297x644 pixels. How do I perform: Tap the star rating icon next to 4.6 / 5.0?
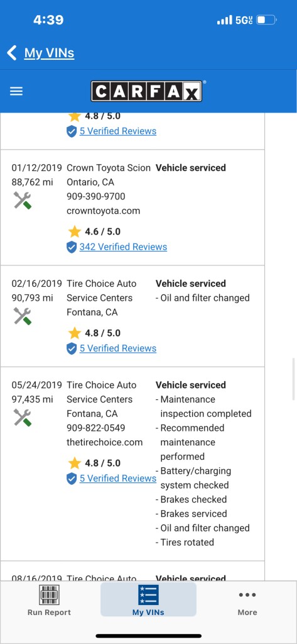tap(74, 231)
